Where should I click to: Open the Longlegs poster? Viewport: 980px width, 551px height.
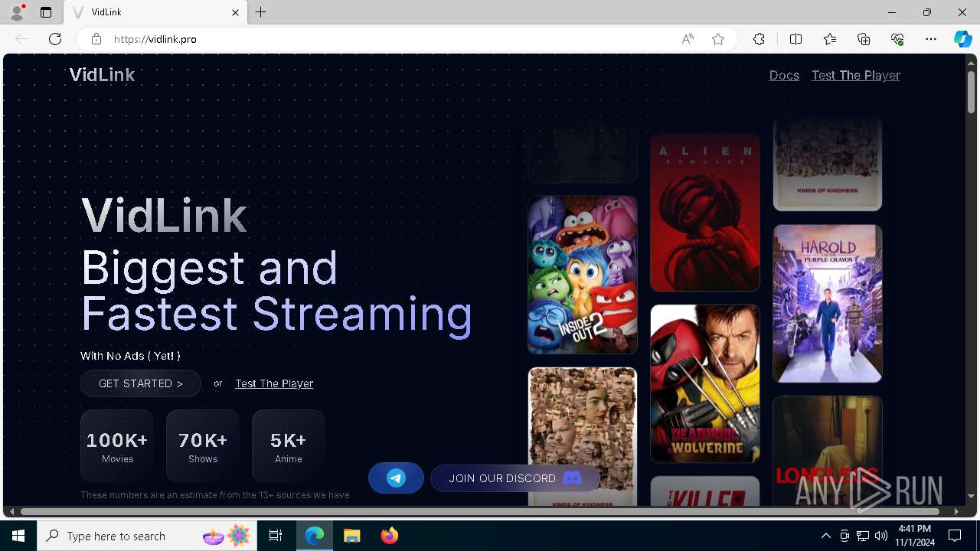(x=828, y=452)
